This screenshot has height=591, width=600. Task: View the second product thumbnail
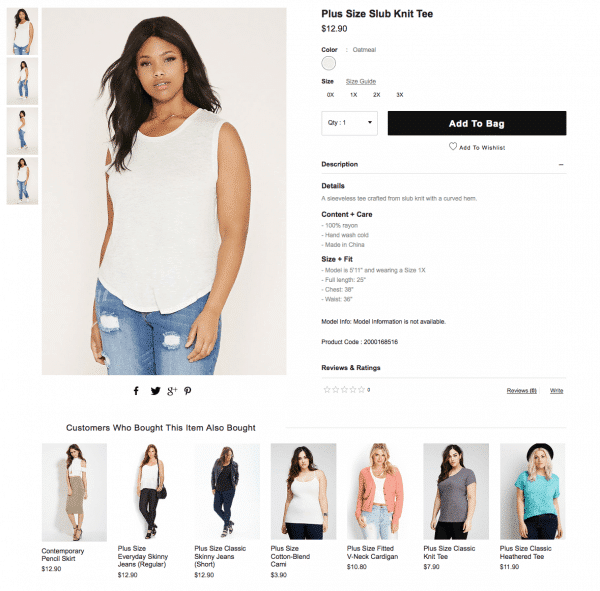pyautogui.click(x=22, y=81)
